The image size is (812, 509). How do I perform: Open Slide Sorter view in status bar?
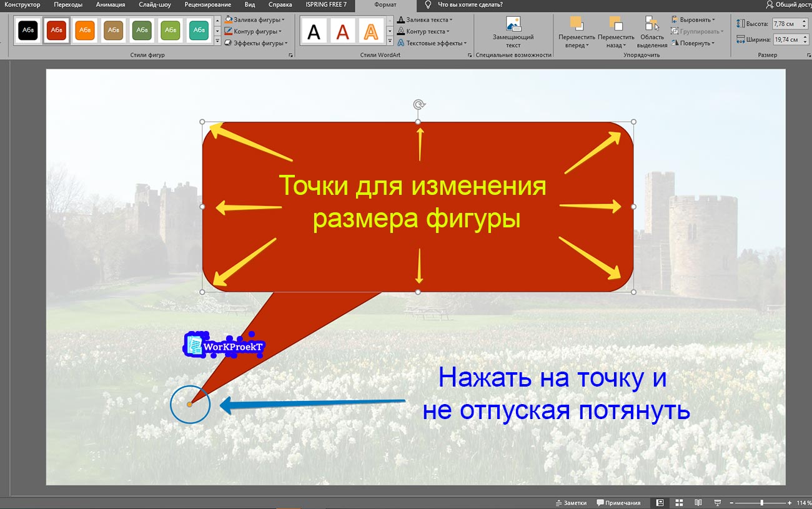click(678, 502)
